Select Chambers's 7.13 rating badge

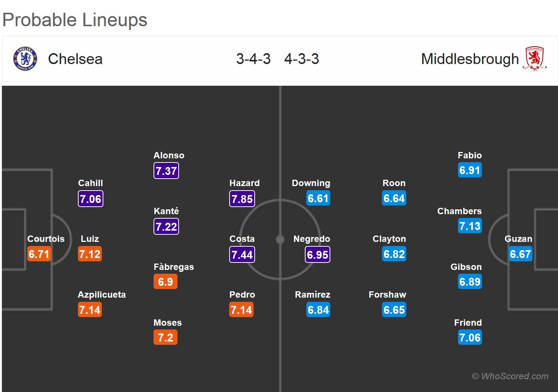click(470, 226)
